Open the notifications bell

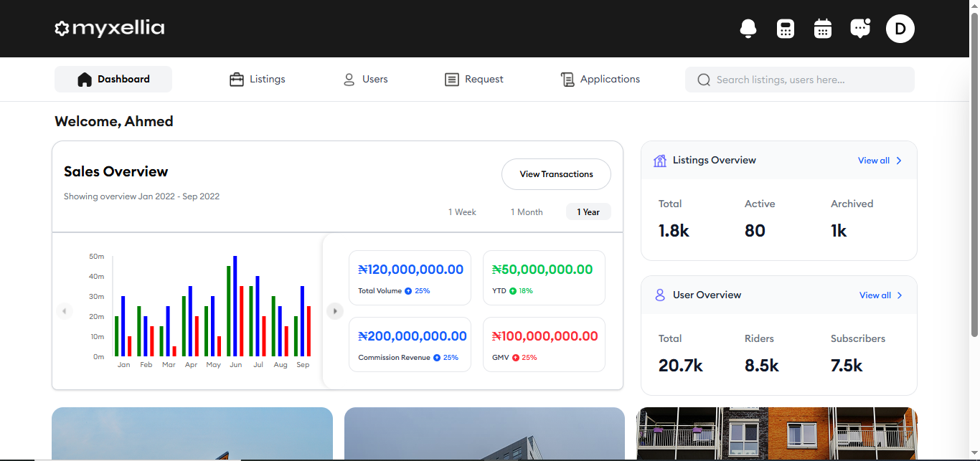[748, 29]
